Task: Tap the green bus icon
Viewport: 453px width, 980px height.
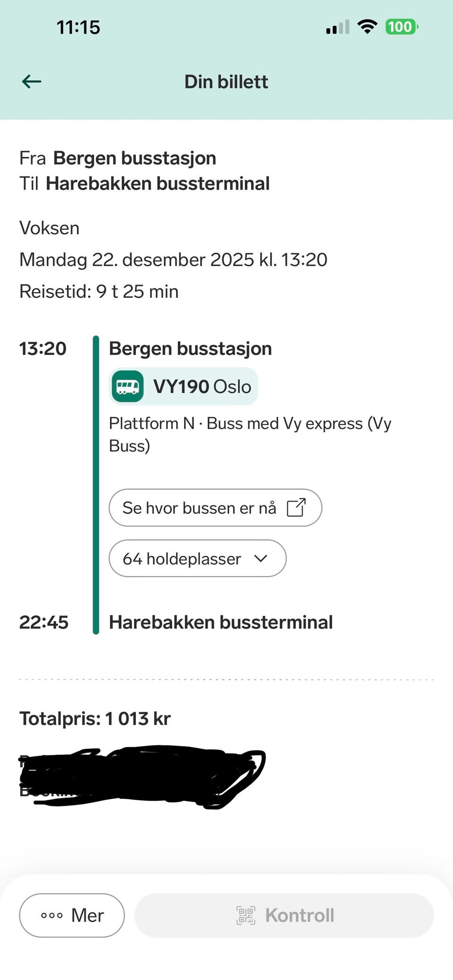Action: 127,386
